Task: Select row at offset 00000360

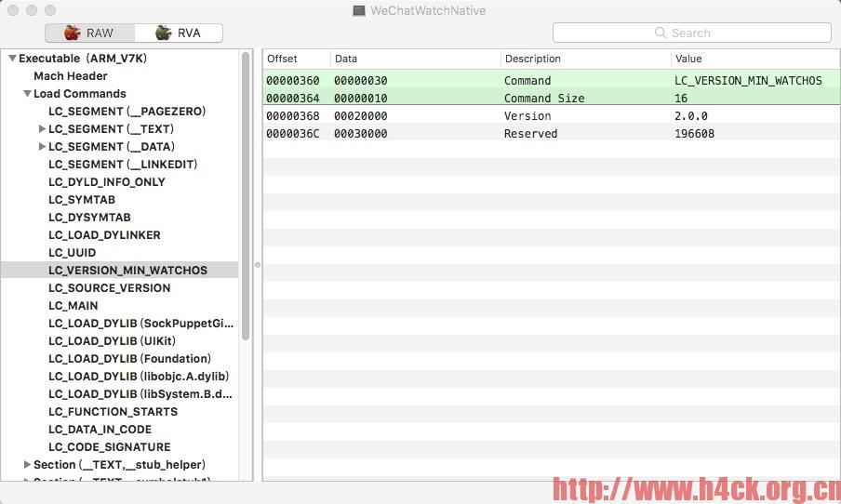Action: (x=552, y=80)
